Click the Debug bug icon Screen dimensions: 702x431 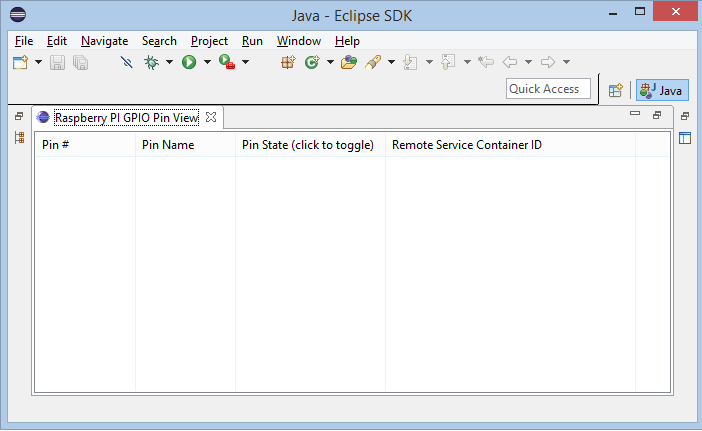coord(151,62)
